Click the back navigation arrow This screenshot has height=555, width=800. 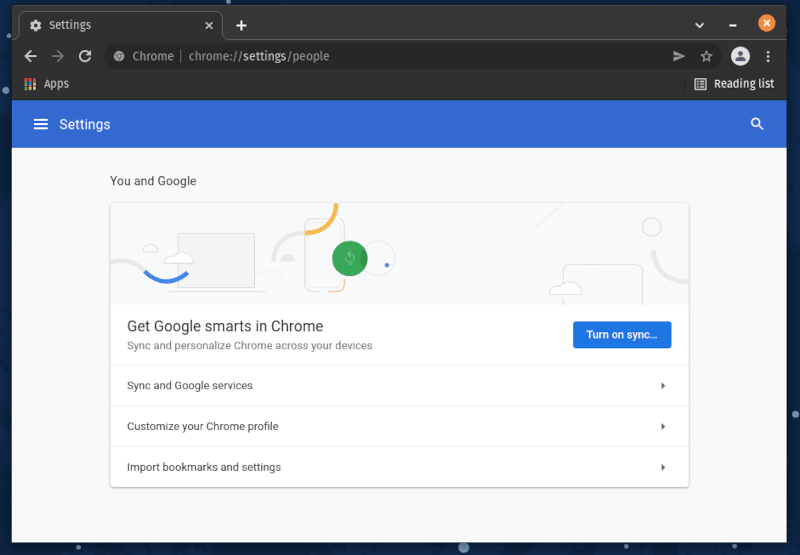[x=30, y=56]
